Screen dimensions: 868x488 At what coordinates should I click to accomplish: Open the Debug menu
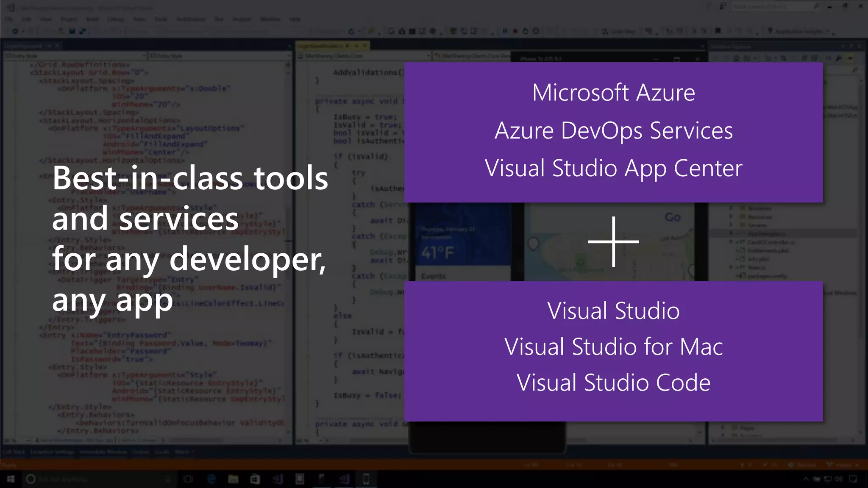click(x=115, y=19)
